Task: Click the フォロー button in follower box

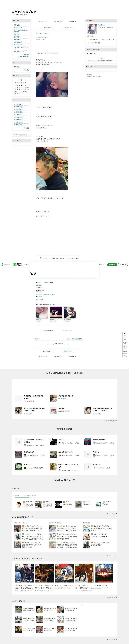Action: point(101,58)
